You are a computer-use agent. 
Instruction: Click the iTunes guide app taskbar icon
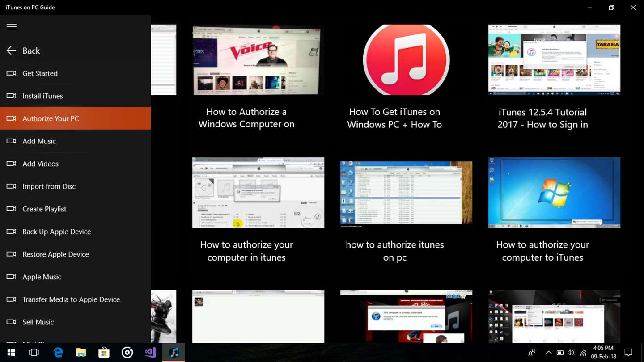click(174, 353)
